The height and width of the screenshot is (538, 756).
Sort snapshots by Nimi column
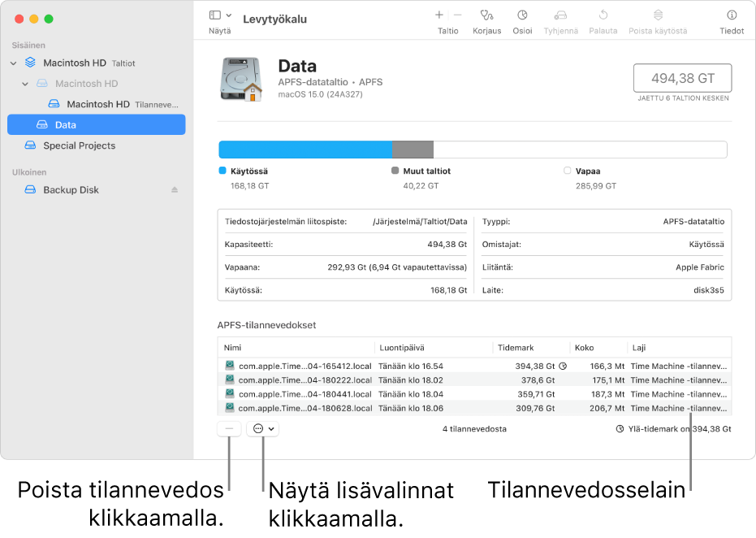coord(296,348)
